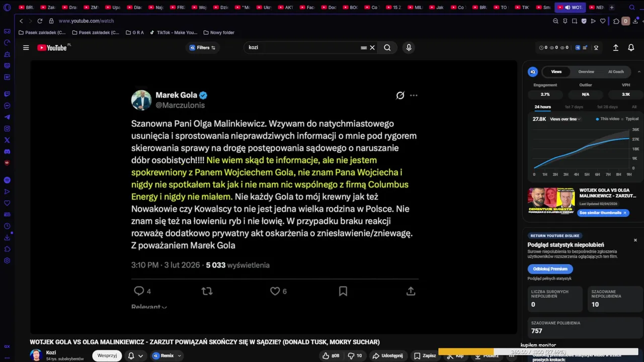Open the Nowy folder bookmarks folder
Viewport: 644px width, 362px height.
click(219, 33)
